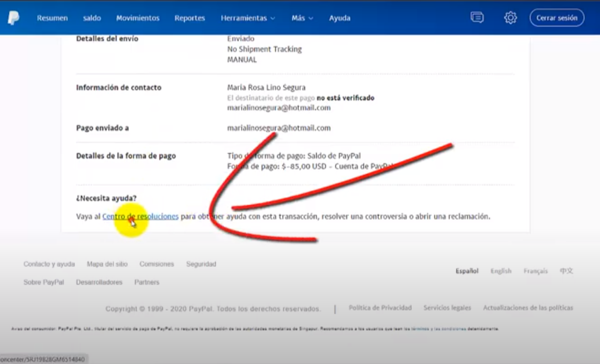Click the términos link in consumer notice
Image resolution: width=600 pixels, height=364 pixels.
[420, 329]
